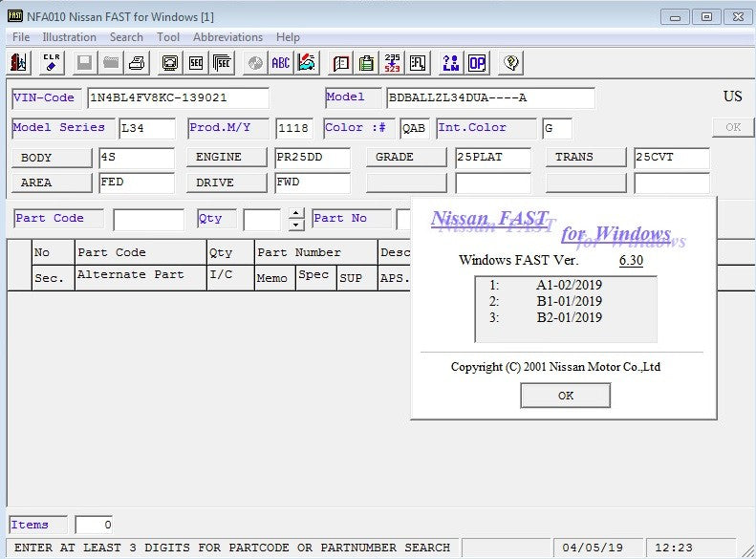
Task: Click the printer icon in toolbar
Action: coord(137,63)
